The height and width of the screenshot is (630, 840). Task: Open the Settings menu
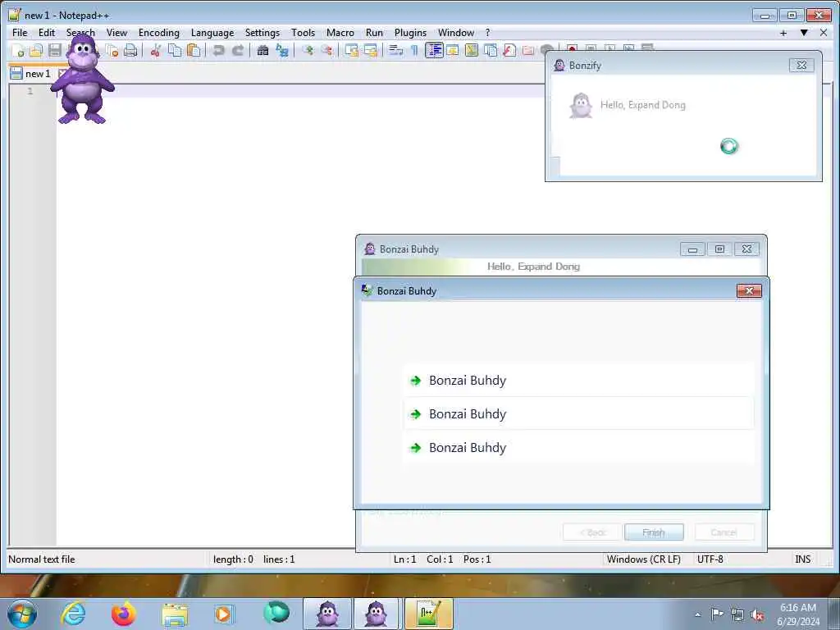coord(262,33)
